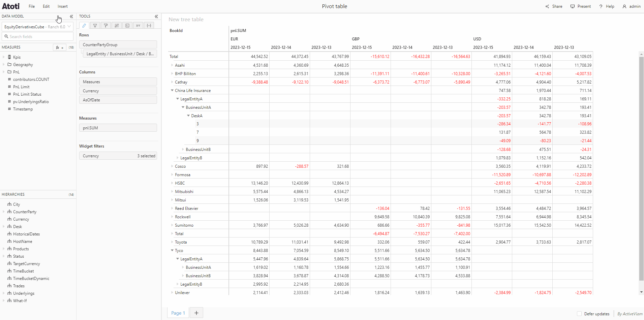Click the Present screen icon
The image size is (644, 320).
(572, 6)
